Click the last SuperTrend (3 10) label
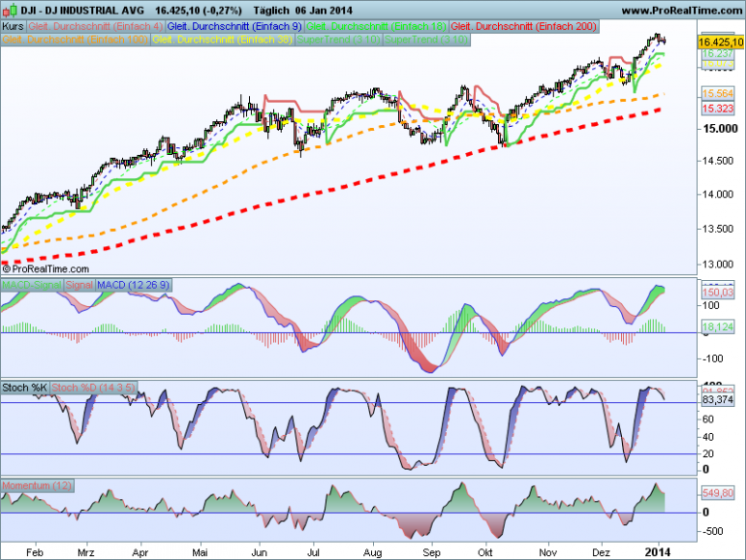 (426, 40)
